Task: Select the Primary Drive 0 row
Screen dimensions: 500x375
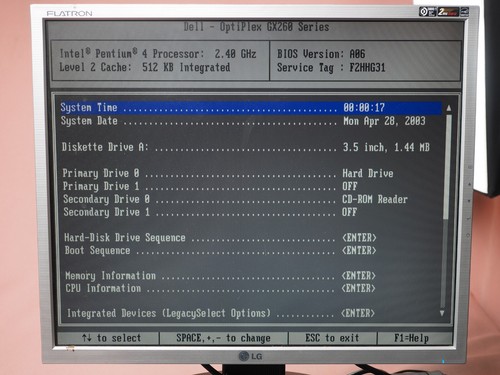Action: pos(228,173)
